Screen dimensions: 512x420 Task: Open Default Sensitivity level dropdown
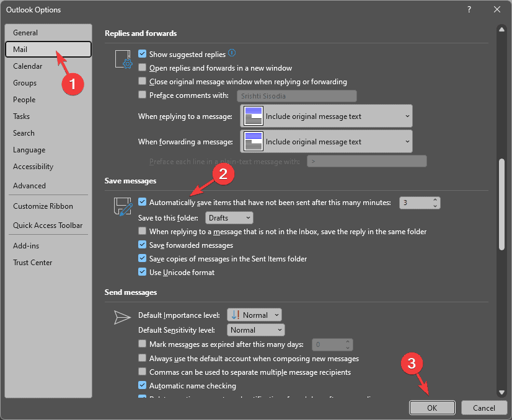coord(255,330)
